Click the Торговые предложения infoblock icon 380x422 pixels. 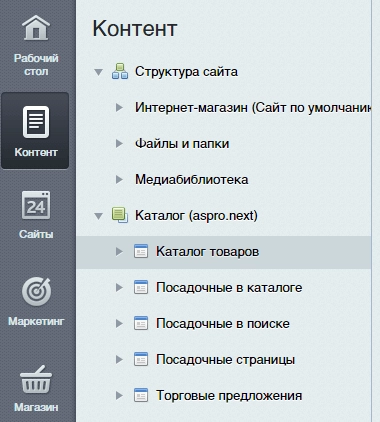[x=141, y=395]
